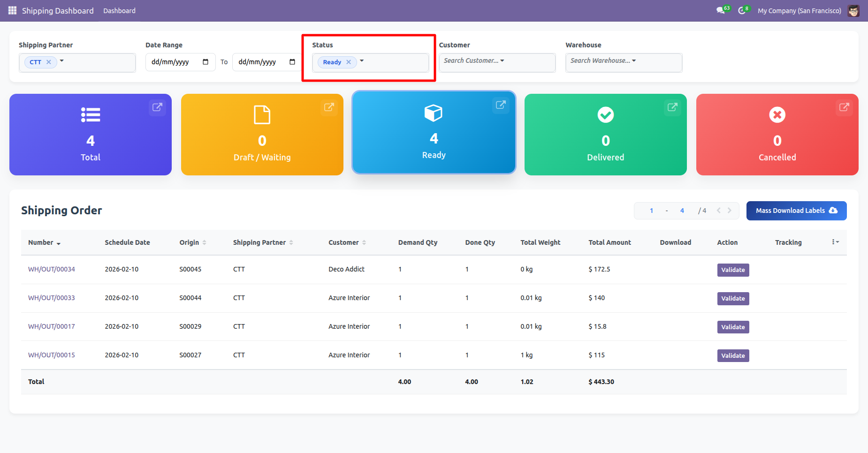Open the Search Customer dropdown

[497, 61]
